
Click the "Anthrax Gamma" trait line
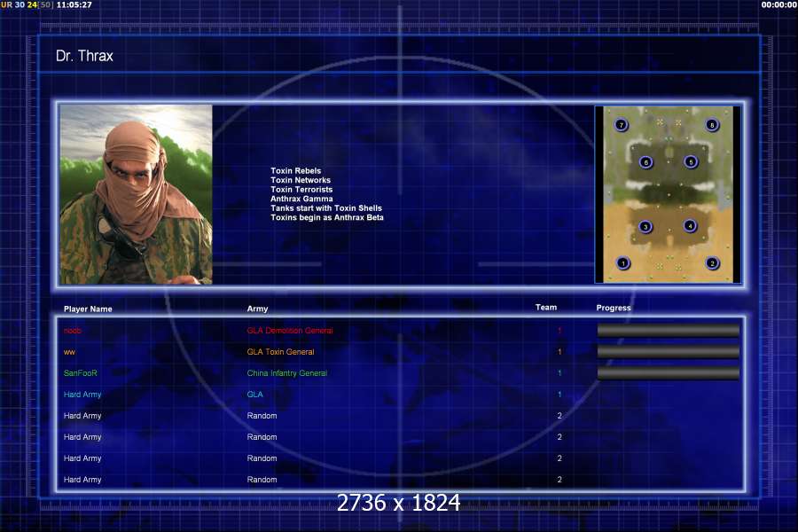[x=301, y=199]
